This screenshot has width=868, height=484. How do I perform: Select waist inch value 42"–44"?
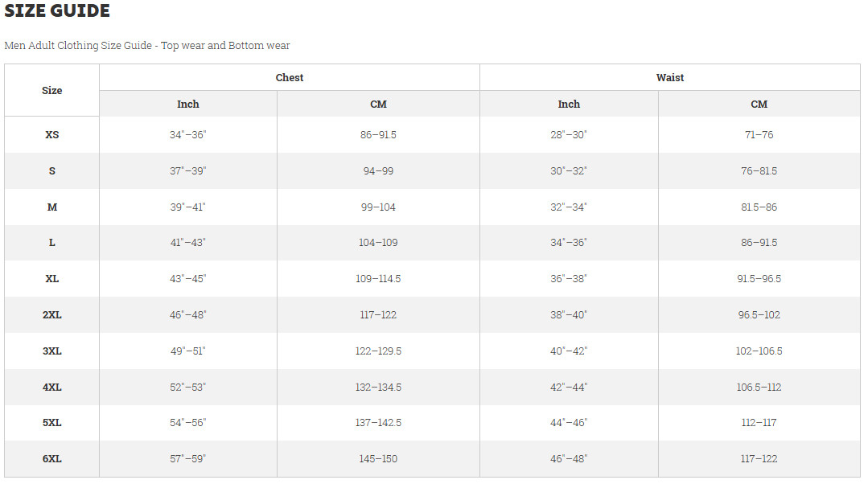pyautogui.click(x=569, y=388)
